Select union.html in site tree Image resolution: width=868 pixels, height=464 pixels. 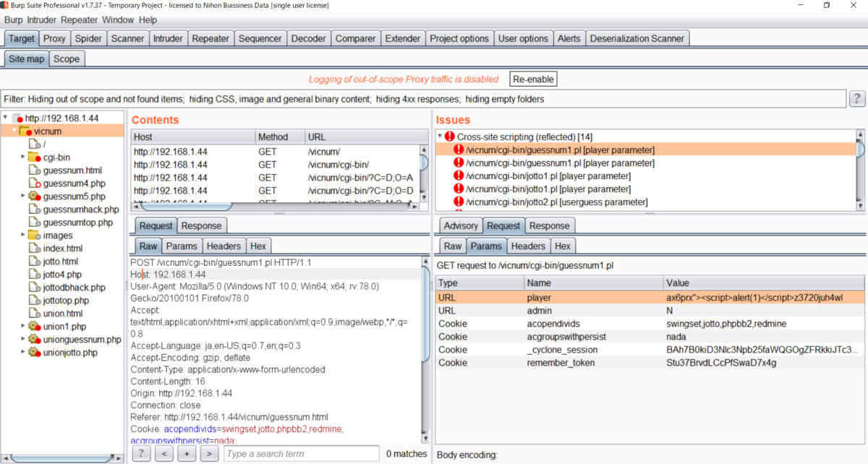[x=62, y=314]
